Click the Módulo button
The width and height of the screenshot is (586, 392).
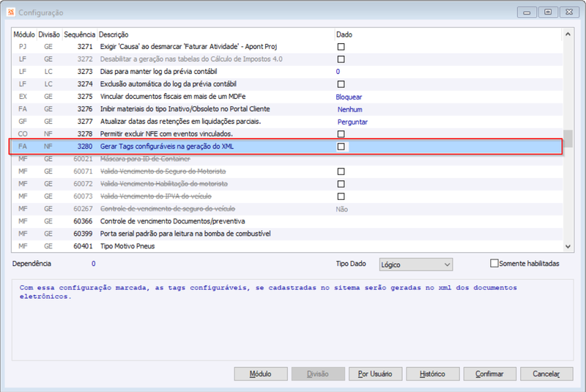[261, 374]
